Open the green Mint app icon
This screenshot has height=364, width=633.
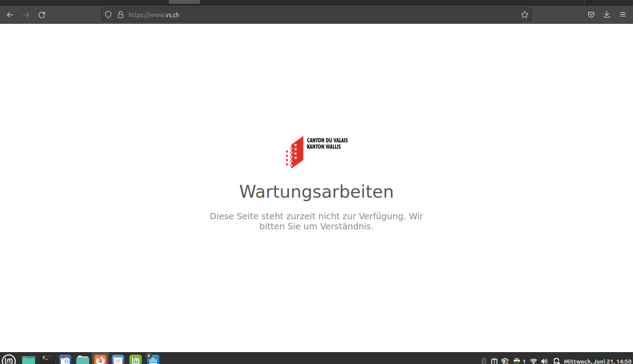click(x=136, y=360)
